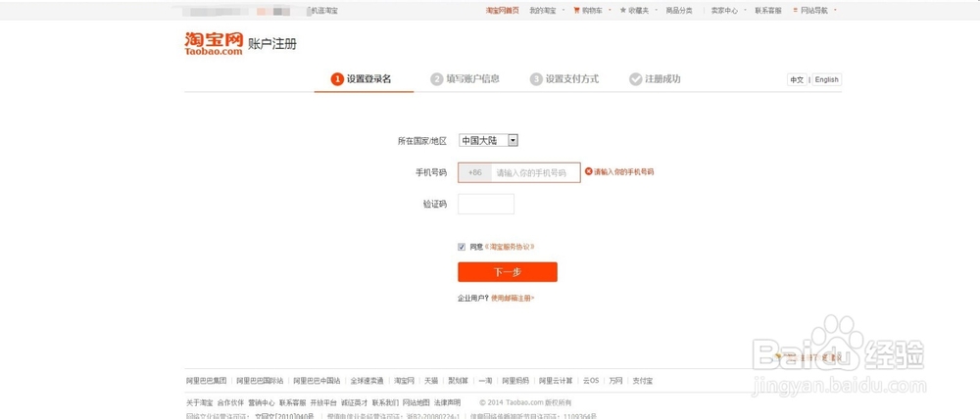Image resolution: width=980 pixels, height=419 pixels.
Task: Open footer link 云OS
Action: click(591, 380)
